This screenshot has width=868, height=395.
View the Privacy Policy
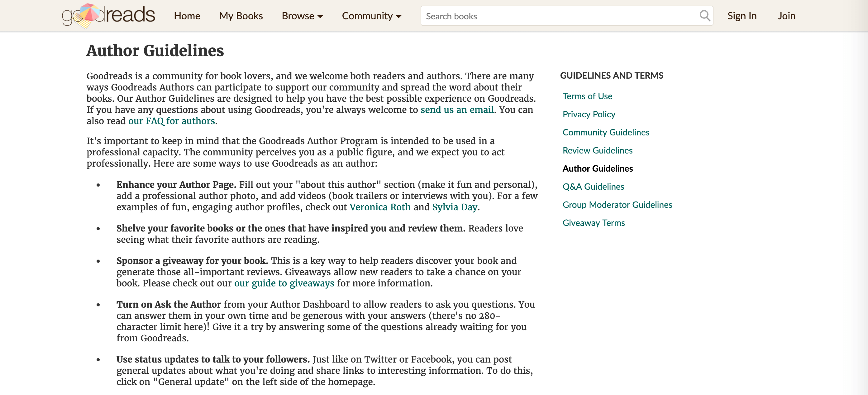pos(589,115)
